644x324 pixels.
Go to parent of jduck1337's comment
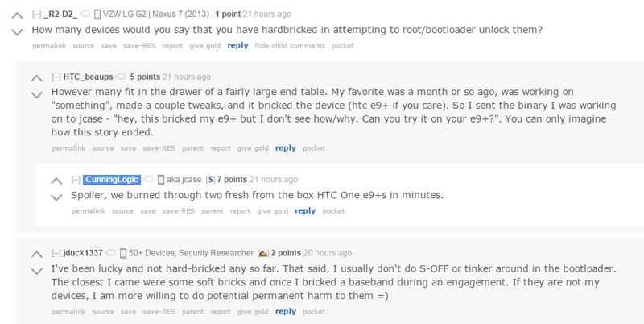192,312
